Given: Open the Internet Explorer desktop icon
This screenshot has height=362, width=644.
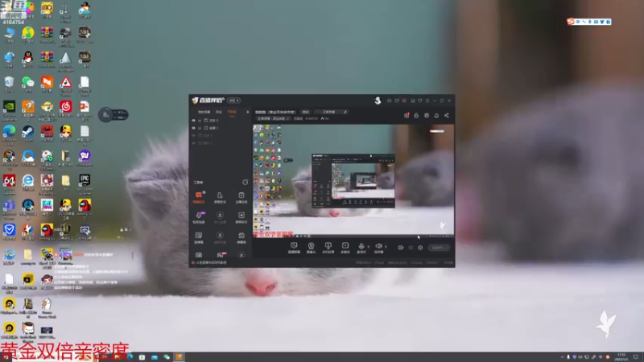Looking at the screenshot, I should (x=28, y=183).
